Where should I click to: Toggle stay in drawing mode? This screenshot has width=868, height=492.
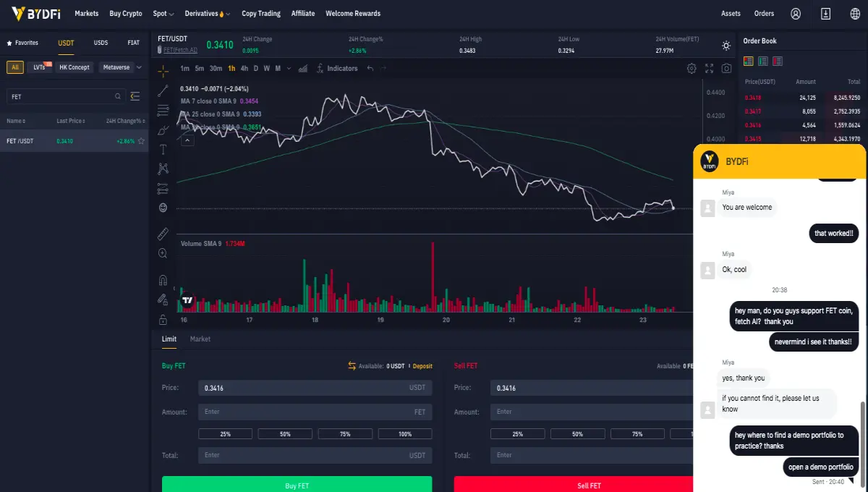163,299
